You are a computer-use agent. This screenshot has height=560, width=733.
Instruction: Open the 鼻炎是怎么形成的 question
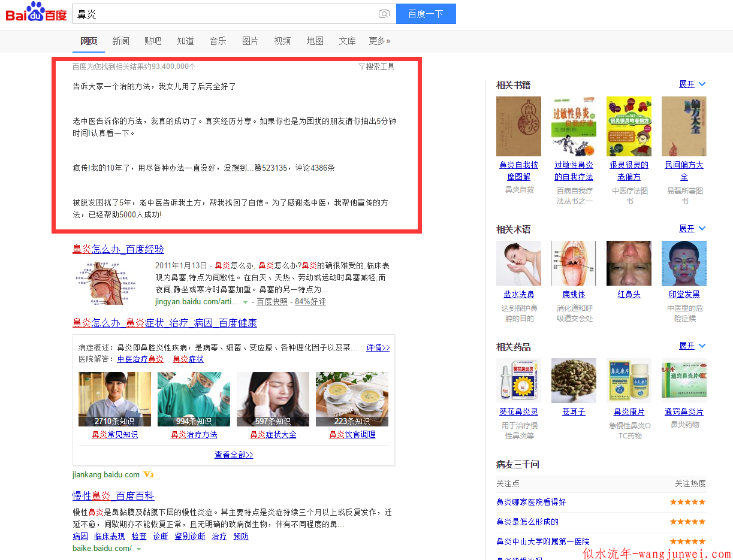[527, 522]
